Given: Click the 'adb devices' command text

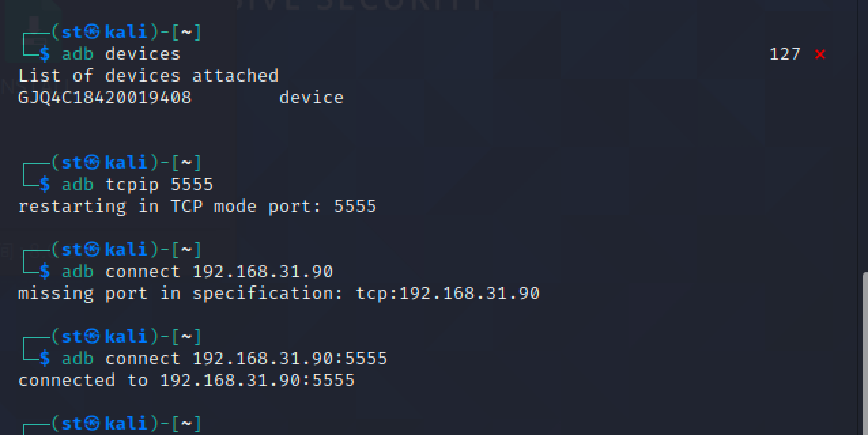Looking at the screenshot, I should tap(121, 54).
